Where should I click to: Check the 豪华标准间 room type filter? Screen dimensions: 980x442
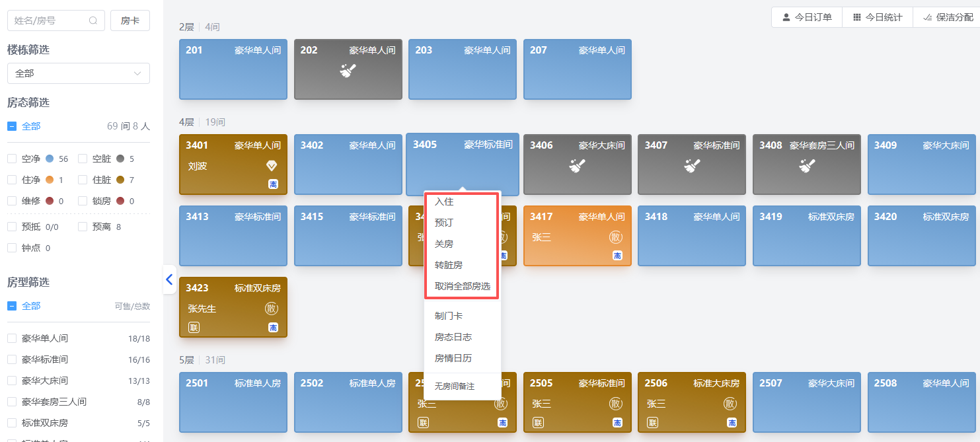[12, 359]
